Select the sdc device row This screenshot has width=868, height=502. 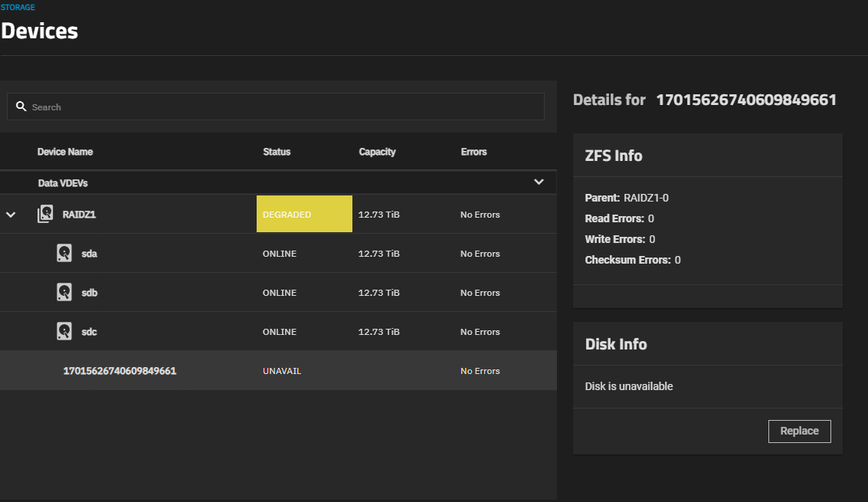point(278,331)
